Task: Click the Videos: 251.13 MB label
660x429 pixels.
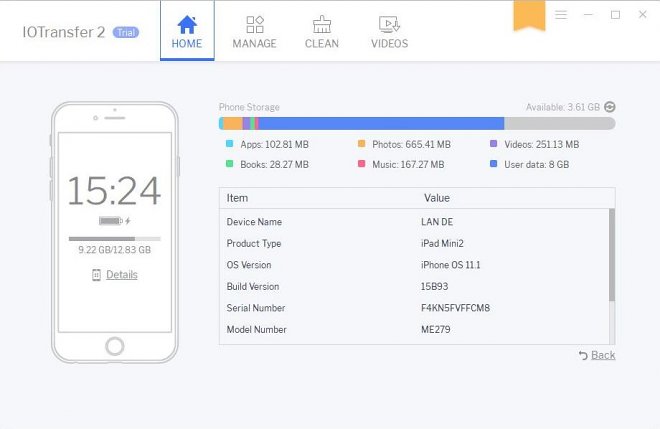Action: tap(542, 144)
